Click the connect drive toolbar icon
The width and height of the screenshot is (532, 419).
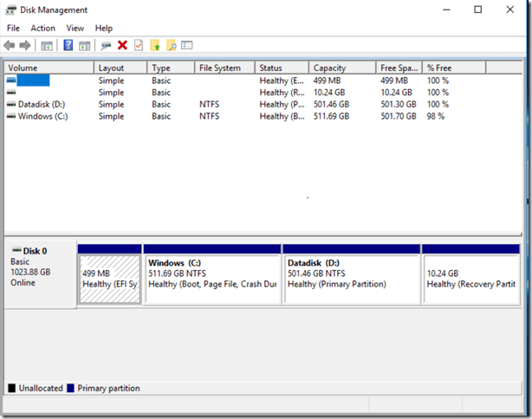[105, 45]
